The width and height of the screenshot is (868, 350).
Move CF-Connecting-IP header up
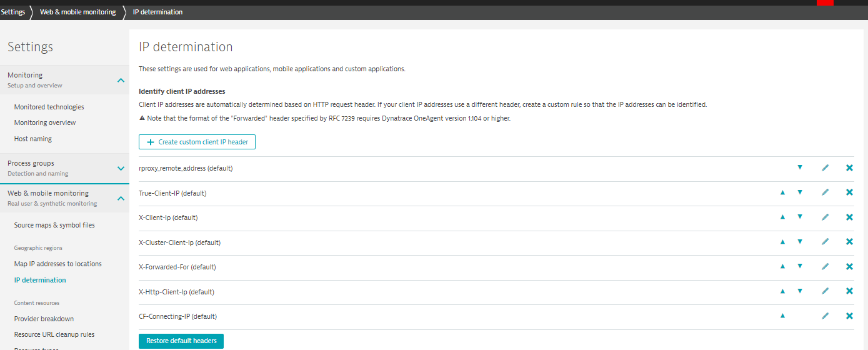(x=782, y=316)
